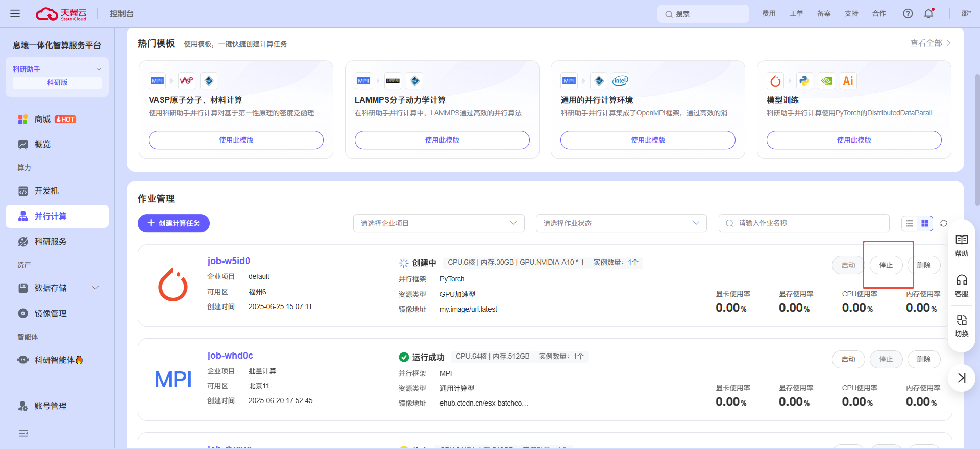
Task: Use the 模型训练 template button
Action: pos(854,140)
